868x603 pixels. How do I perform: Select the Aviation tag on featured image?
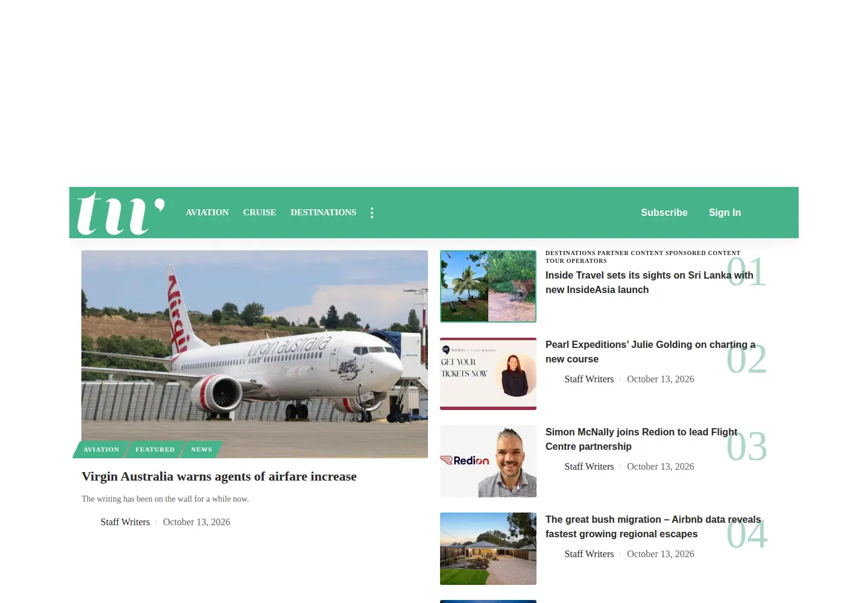coord(101,449)
